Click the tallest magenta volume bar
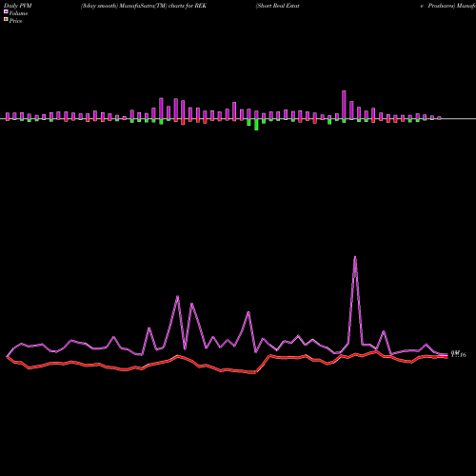The height and width of the screenshot is (476, 476). click(344, 105)
